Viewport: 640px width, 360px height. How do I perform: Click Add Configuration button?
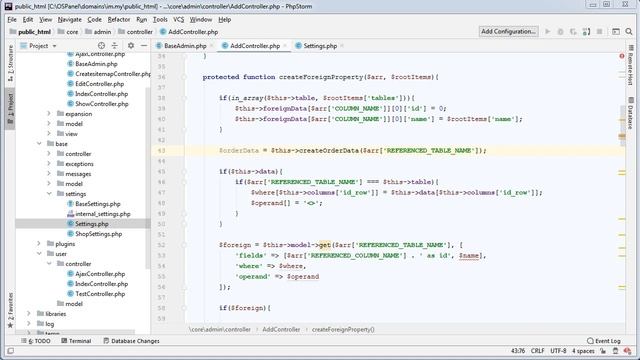coord(508,31)
